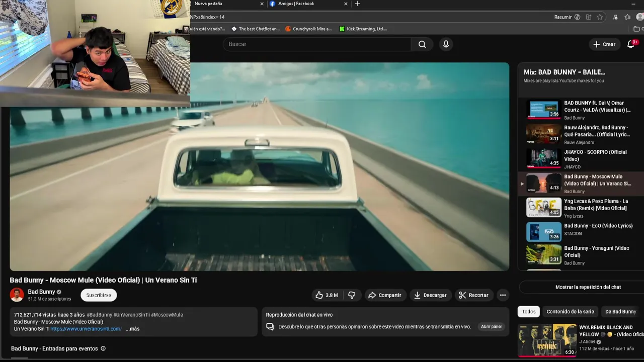The height and width of the screenshot is (362, 644).
Task: Click the main video player
Action: 260,166
